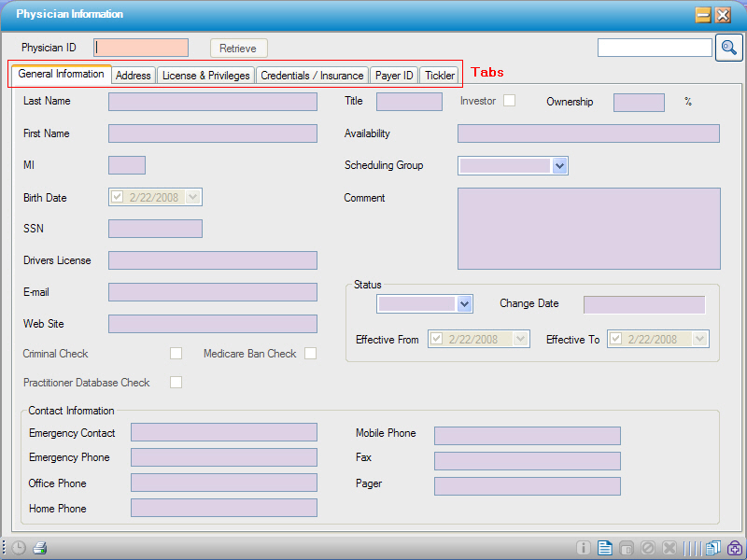Open the Birth Date picker dropdown

pyautogui.click(x=193, y=197)
